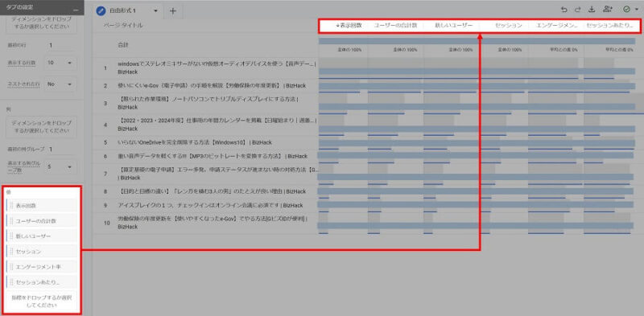Click drag handle of ユーザーの合計数 chip
The height and width of the screenshot is (316, 644).
pos(12,221)
